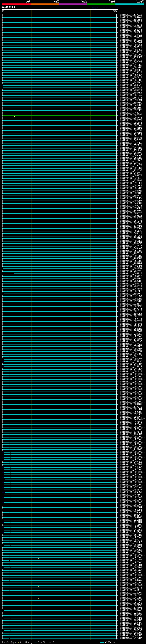Select hit UniRef100_Q60EZ2

click(x=131, y=85)
